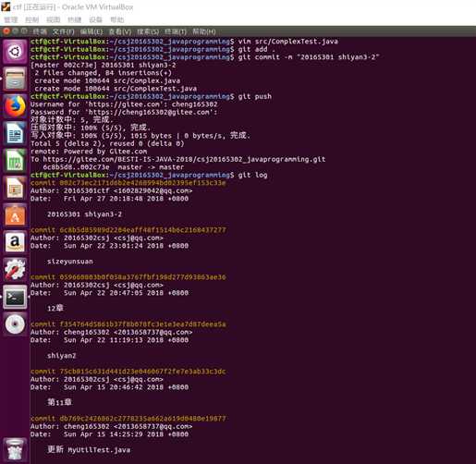The width and height of the screenshot is (476, 464).
Task: Open the Amazon launcher icon
Action: click(15, 242)
